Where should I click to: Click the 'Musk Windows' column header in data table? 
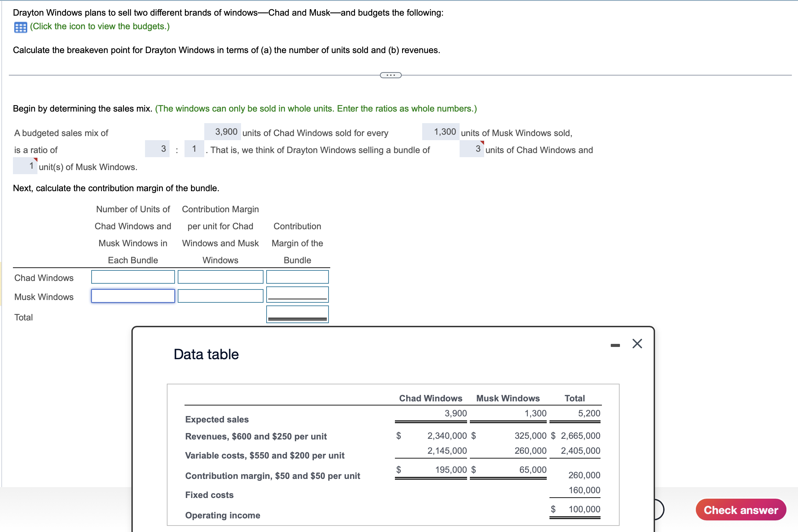tap(508, 398)
